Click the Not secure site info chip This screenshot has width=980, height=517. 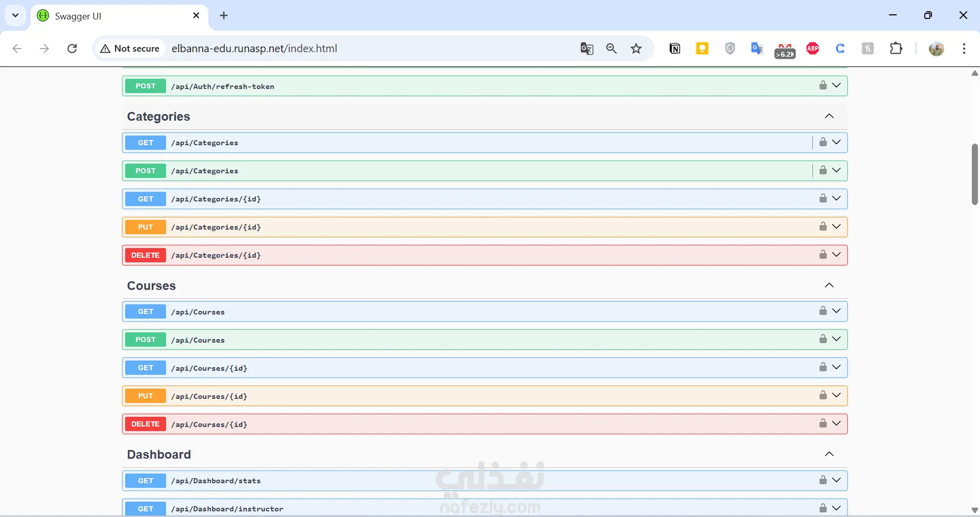point(130,49)
